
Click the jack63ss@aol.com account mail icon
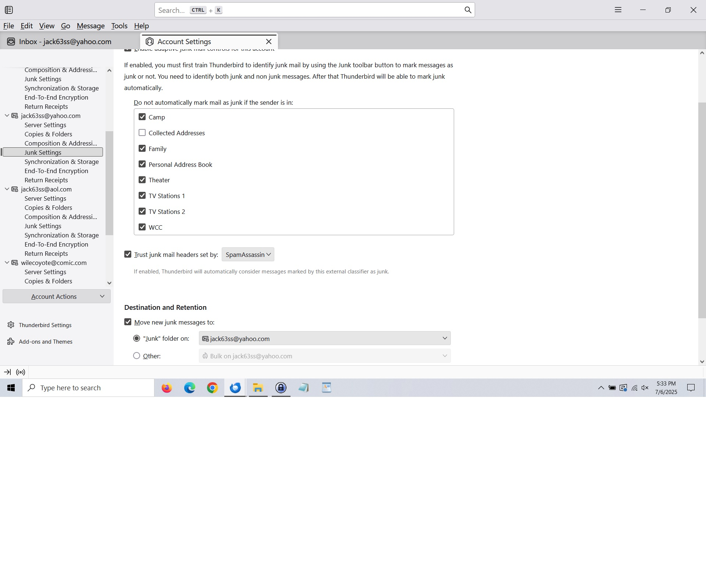(x=15, y=189)
